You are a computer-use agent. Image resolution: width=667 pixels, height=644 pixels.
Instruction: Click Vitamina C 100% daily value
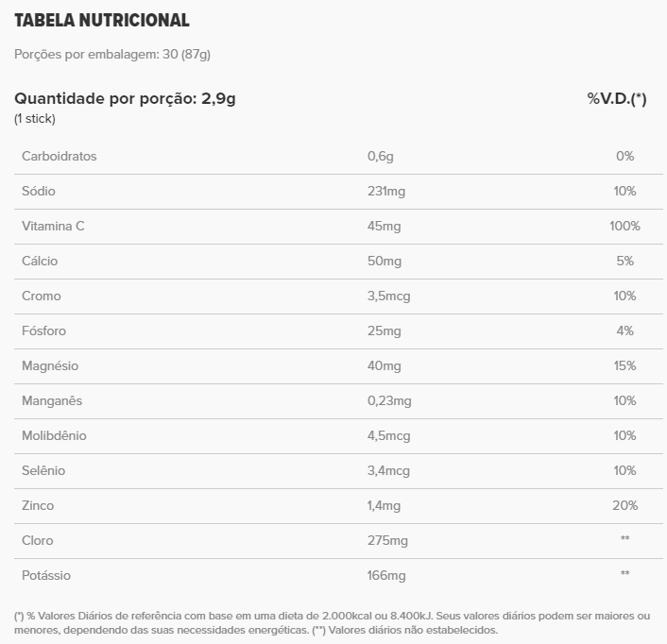624,226
